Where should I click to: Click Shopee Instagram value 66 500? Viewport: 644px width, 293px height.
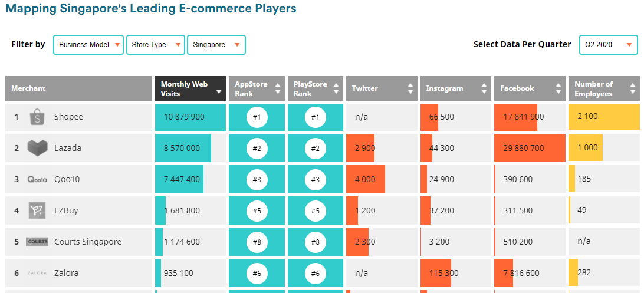click(442, 117)
